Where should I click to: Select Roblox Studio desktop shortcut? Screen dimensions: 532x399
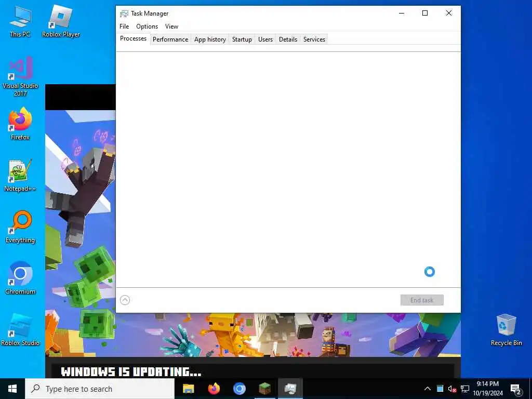(20, 330)
